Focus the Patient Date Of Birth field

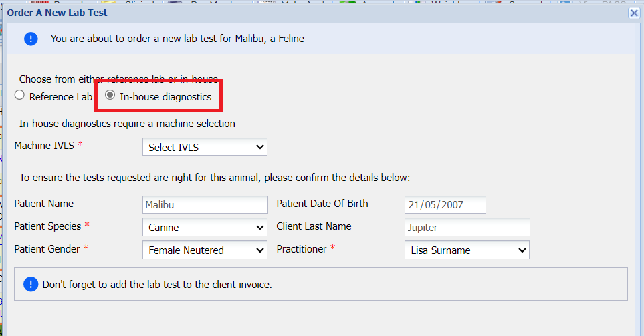point(445,205)
